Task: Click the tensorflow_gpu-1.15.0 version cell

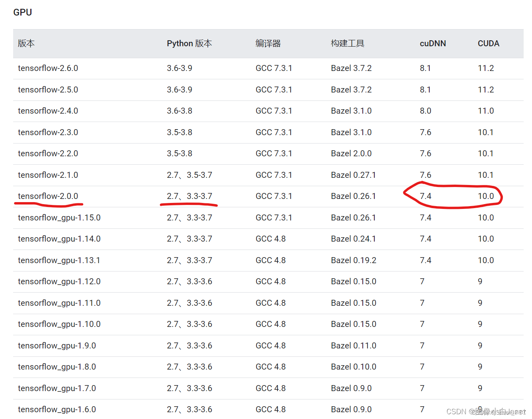Action: coord(59,218)
